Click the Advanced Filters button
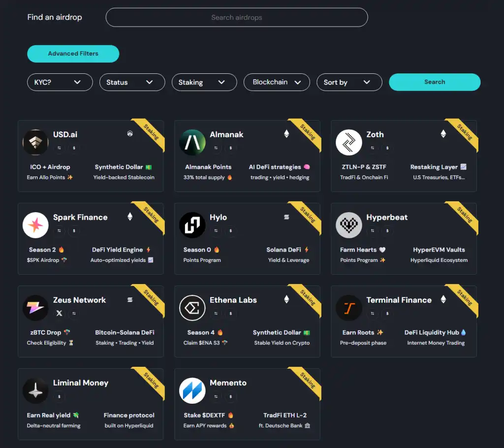504x448 pixels. pos(73,54)
